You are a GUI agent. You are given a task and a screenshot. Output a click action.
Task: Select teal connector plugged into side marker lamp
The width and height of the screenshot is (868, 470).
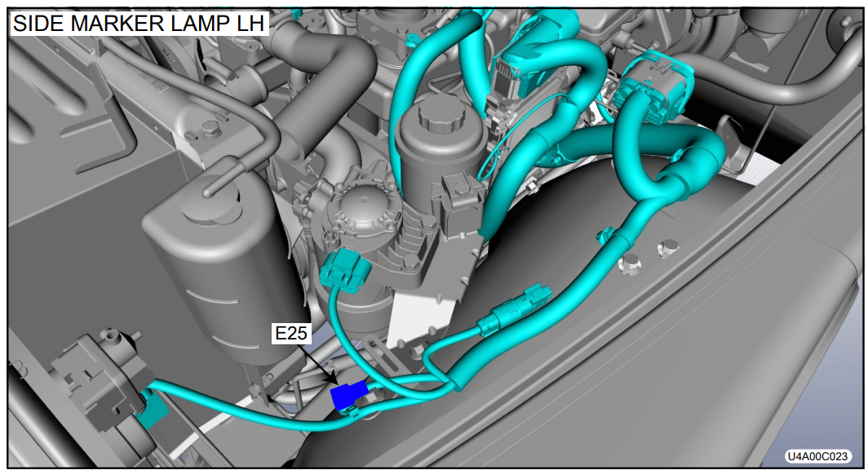(x=153, y=406)
